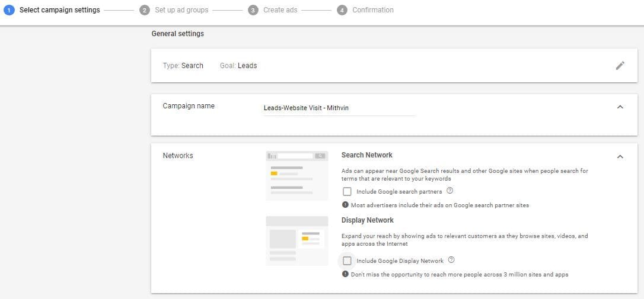This screenshot has width=644, height=299.
Task: Open the Confirmation step
Action: pos(372,10)
